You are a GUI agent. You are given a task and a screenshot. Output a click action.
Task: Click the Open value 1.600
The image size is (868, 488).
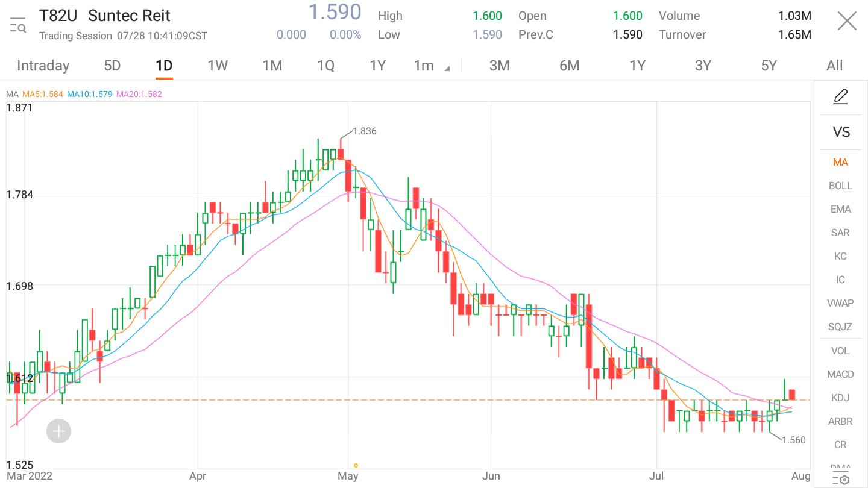tap(627, 16)
